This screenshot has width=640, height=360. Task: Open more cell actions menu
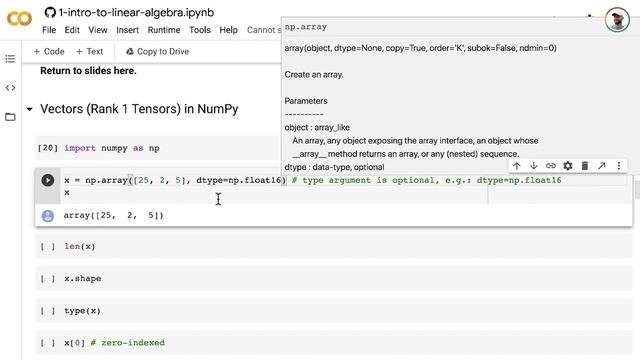[619, 166]
